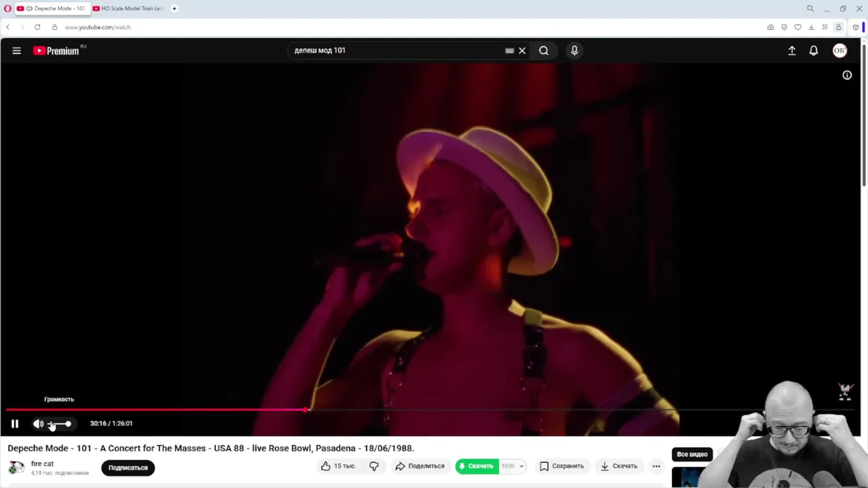Switch to HO Scale Model Train tab
868x488 pixels.
click(128, 8)
